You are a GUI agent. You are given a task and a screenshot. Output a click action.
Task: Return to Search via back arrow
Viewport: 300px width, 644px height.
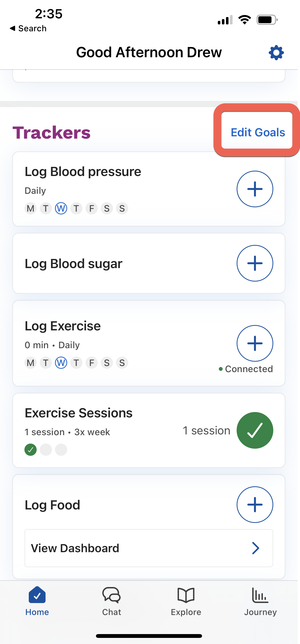pos(28,28)
